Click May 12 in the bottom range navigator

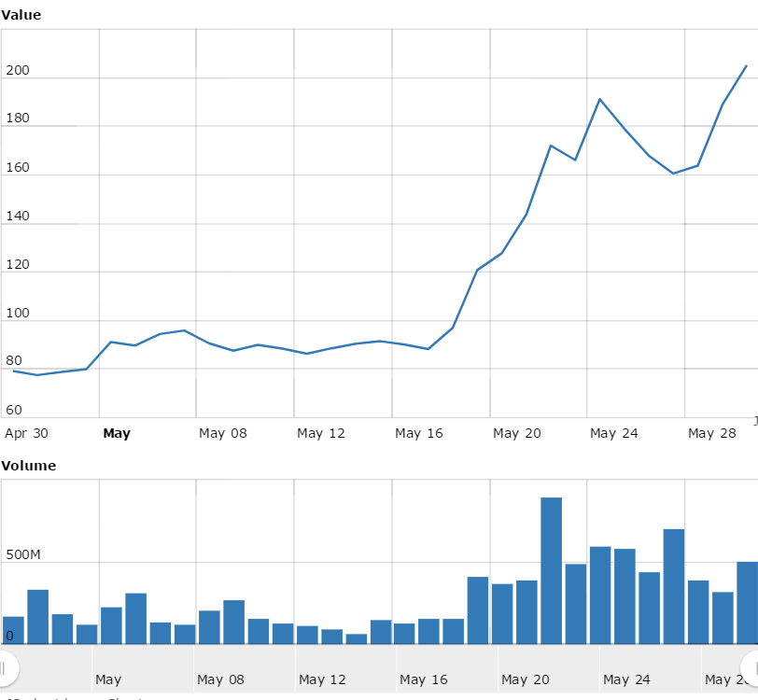(x=323, y=679)
